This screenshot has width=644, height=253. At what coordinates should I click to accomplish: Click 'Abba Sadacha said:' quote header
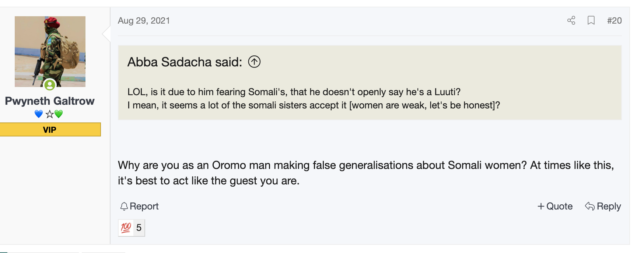click(185, 62)
